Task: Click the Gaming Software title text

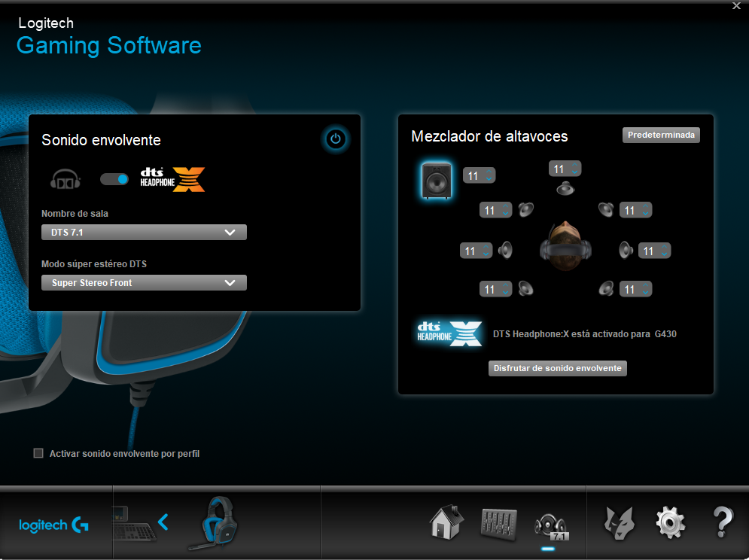Action: coord(109,45)
